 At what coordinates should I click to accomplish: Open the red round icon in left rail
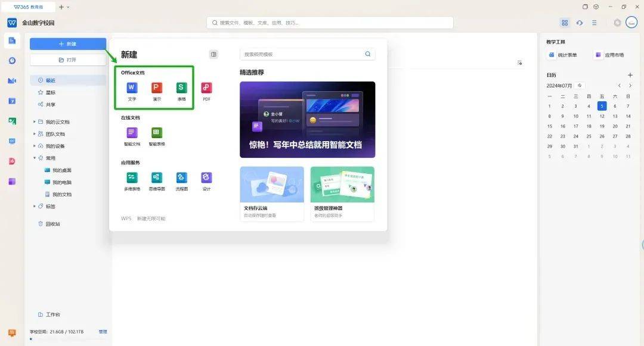tap(12, 161)
